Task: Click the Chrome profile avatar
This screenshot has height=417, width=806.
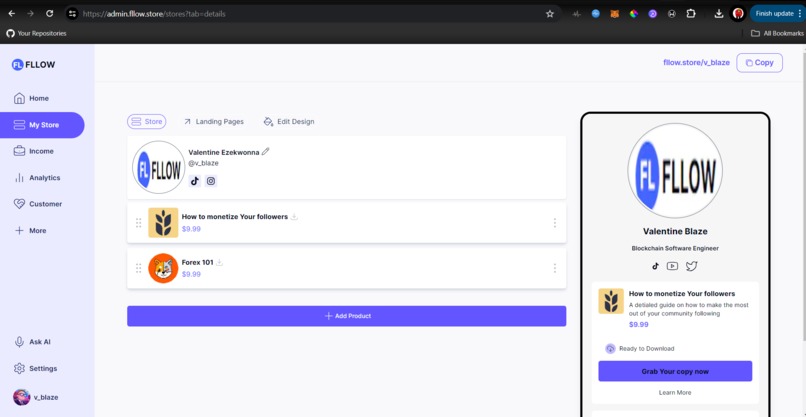Action: pos(738,14)
